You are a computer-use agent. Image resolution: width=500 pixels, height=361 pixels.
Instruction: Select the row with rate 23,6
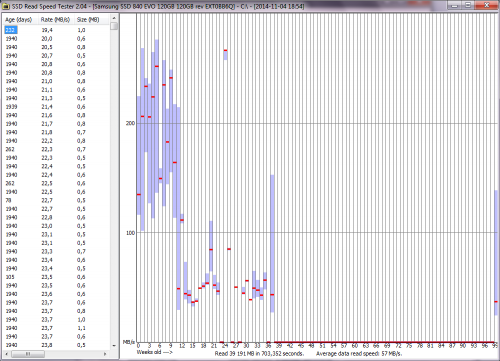56,294
